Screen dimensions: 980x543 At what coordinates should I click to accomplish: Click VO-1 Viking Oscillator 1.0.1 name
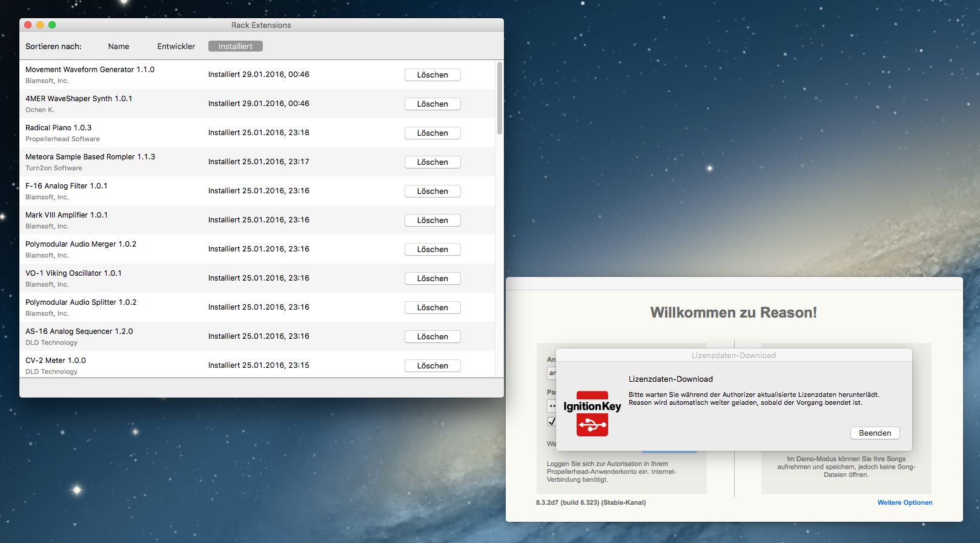pos(73,273)
